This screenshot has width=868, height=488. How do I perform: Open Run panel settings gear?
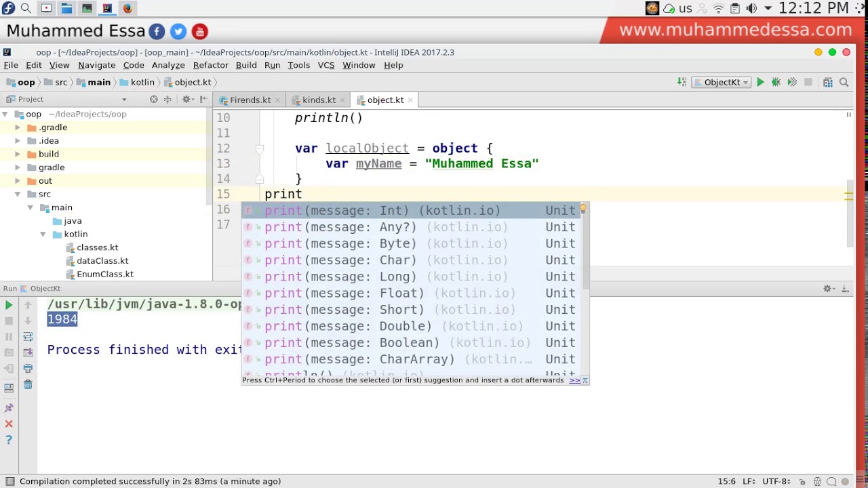pyautogui.click(x=828, y=289)
